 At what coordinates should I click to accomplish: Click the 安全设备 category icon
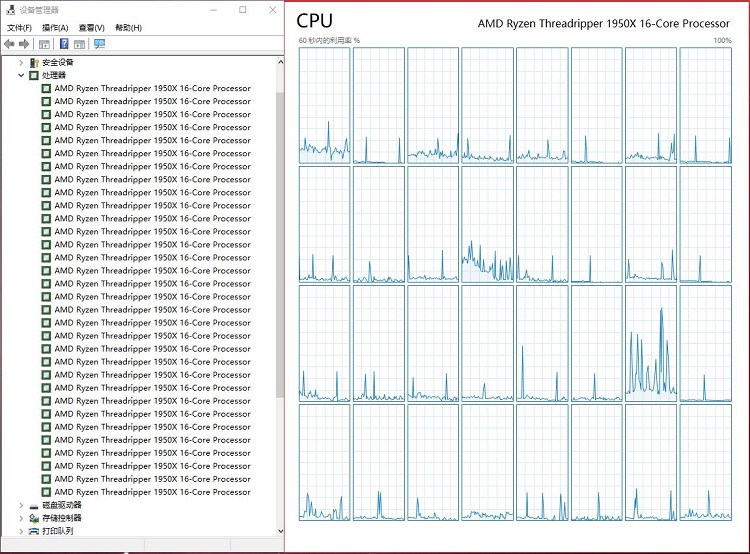tap(34, 62)
